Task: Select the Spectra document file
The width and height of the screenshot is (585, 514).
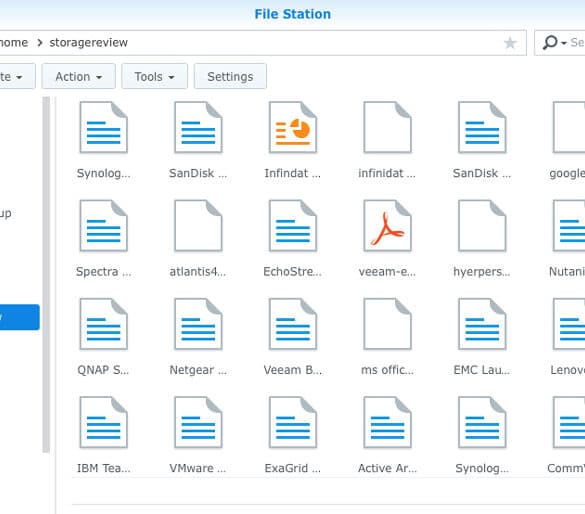Action: 104,226
